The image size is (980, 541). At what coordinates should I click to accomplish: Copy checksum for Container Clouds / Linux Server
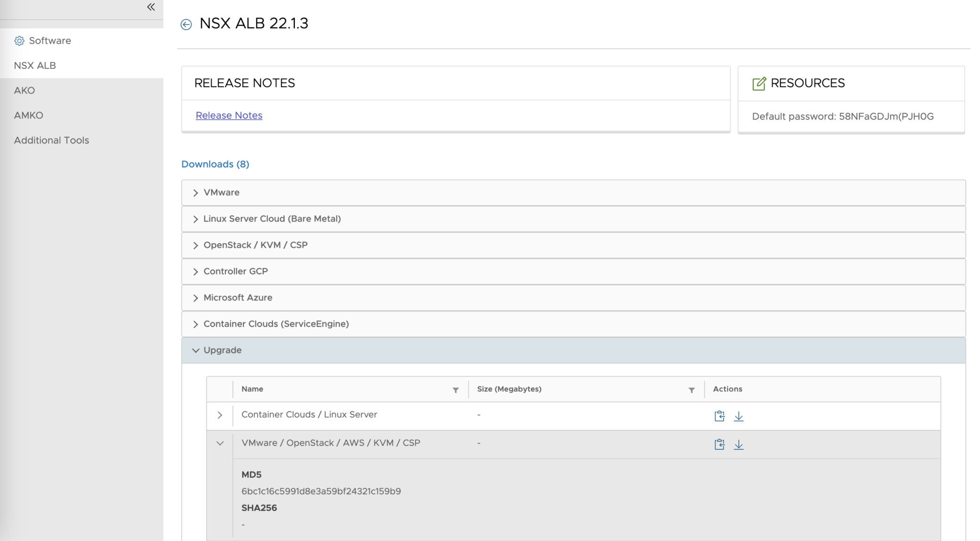pos(719,416)
